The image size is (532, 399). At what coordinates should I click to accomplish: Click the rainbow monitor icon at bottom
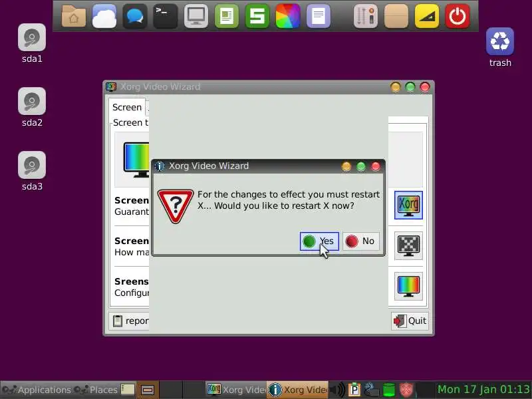[x=408, y=287]
